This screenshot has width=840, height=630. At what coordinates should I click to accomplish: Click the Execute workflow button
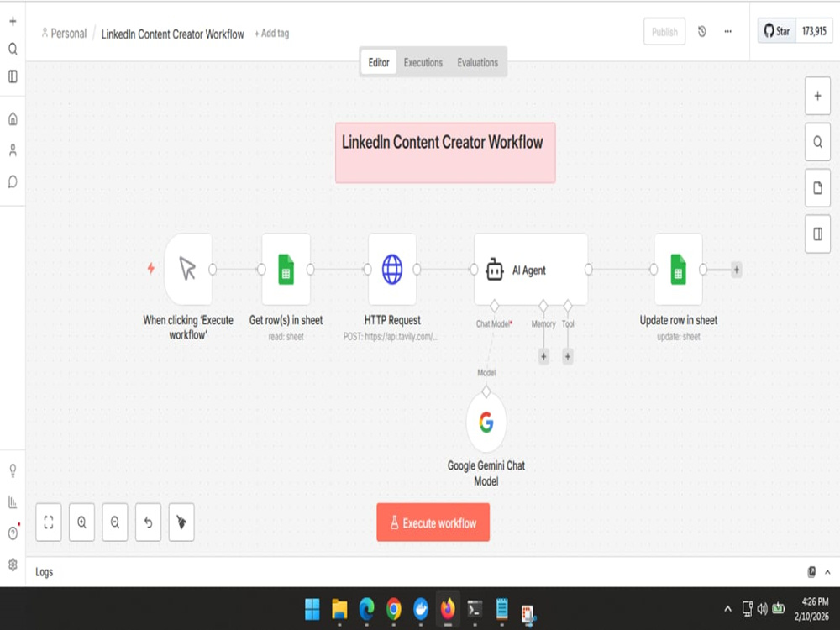[433, 522]
